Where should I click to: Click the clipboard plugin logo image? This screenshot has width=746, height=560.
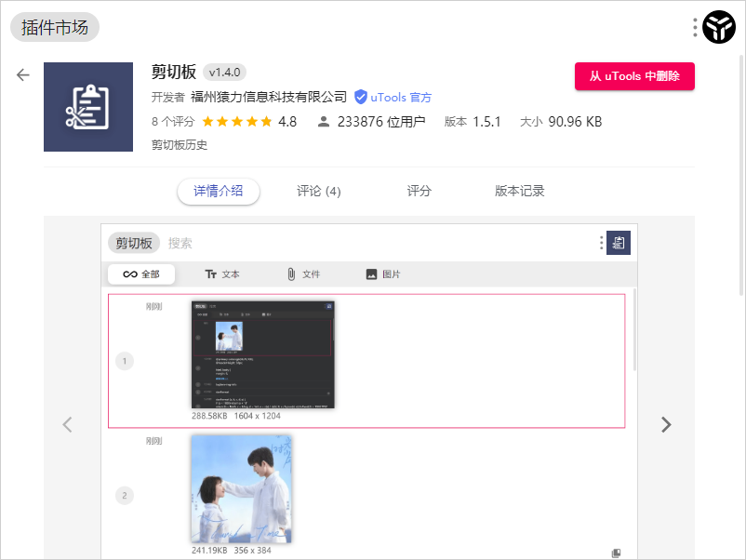88,107
